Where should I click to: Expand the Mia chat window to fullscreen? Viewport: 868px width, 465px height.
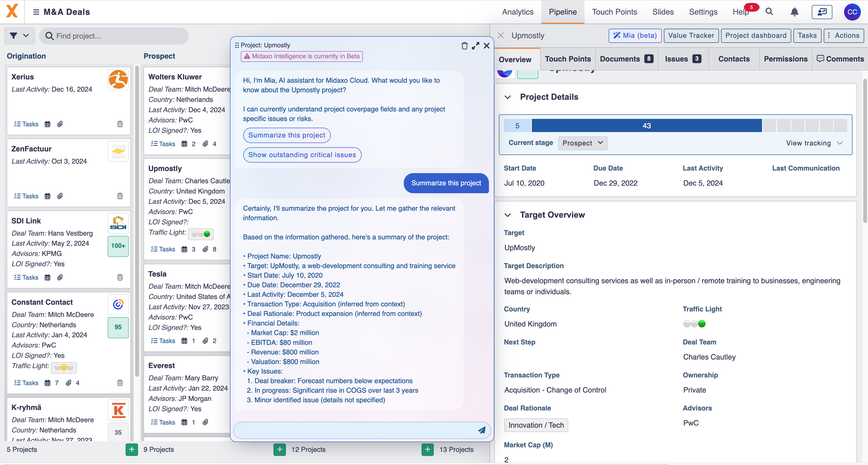pyautogui.click(x=475, y=46)
